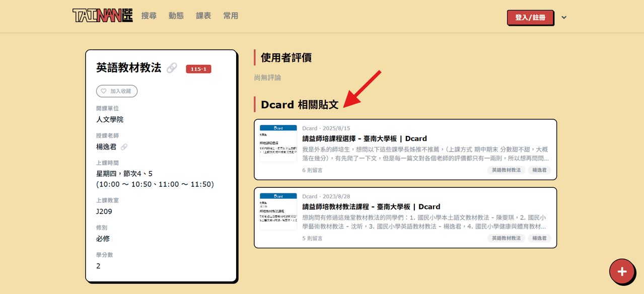The width and height of the screenshot is (644, 294).
Task: Open Dcard post 請益師培課程選擇 title
Action: pos(365,138)
